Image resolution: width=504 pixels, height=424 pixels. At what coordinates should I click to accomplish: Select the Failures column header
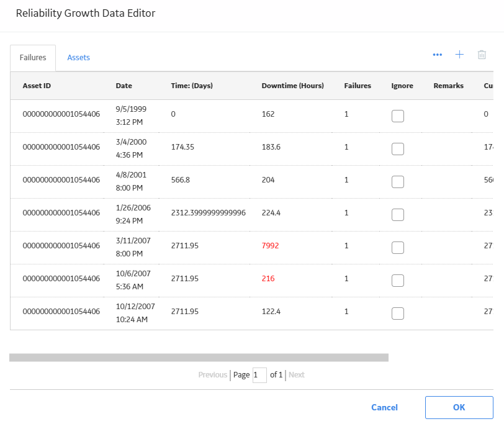[x=358, y=86]
